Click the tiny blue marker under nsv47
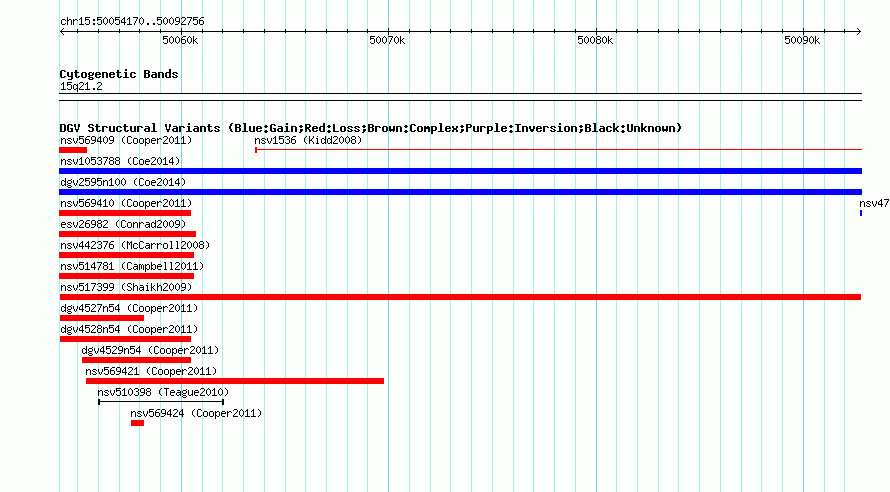The width and height of the screenshot is (890, 492). click(x=861, y=213)
